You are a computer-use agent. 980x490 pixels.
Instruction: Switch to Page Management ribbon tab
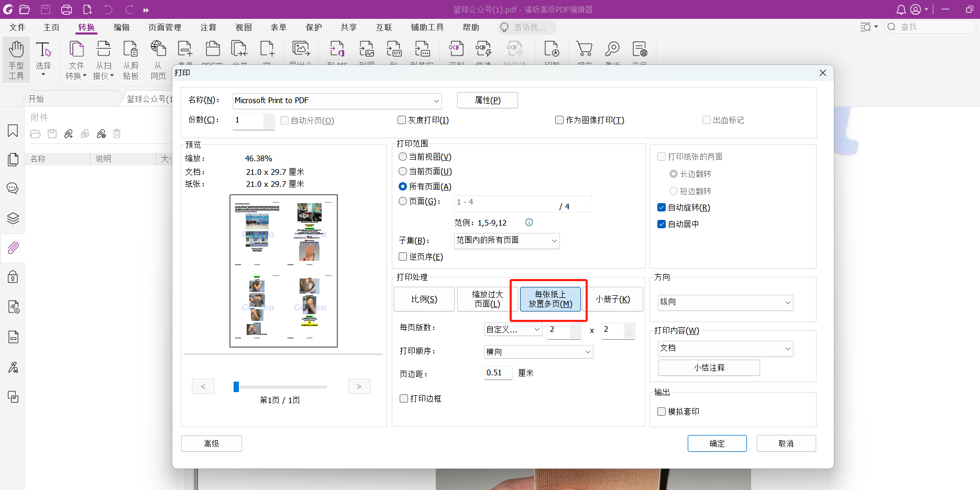[164, 27]
